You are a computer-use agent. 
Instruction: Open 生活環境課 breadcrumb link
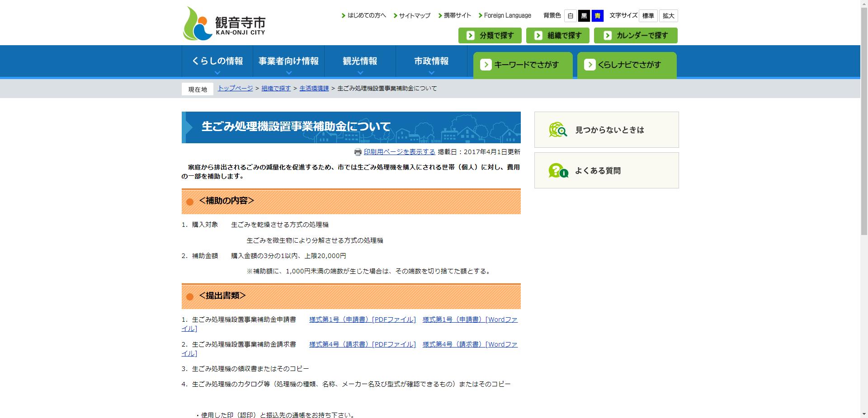coord(314,89)
